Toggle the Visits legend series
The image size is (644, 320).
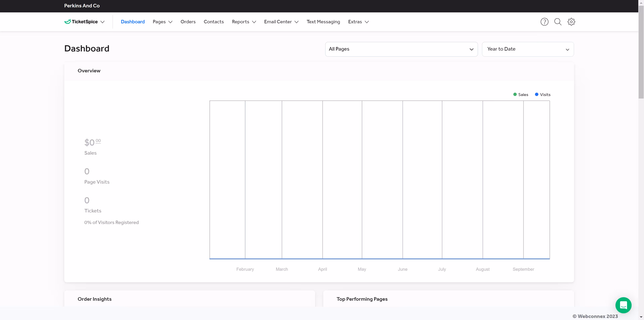[543, 95]
